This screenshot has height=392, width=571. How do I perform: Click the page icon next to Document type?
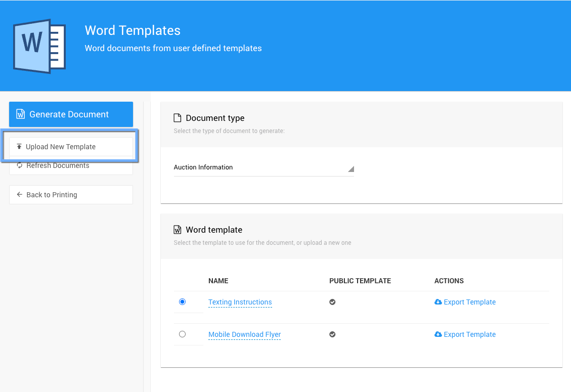click(x=178, y=118)
